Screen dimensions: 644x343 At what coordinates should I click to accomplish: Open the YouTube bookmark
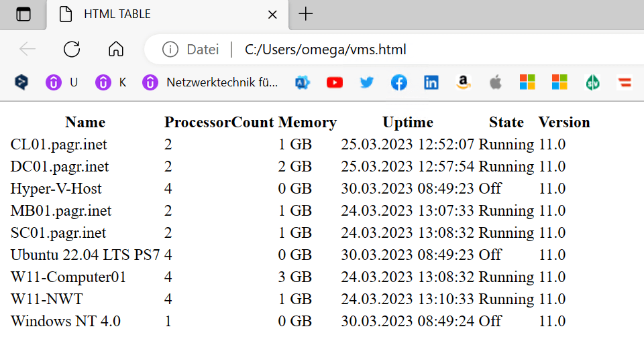tap(335, 82)
